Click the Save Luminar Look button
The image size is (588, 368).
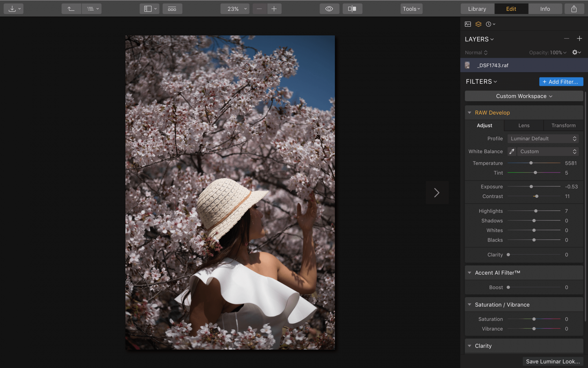(553, 361)
